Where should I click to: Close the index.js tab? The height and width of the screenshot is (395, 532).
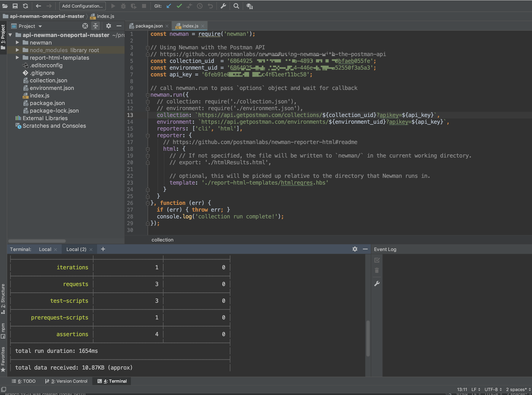(203, 26)
